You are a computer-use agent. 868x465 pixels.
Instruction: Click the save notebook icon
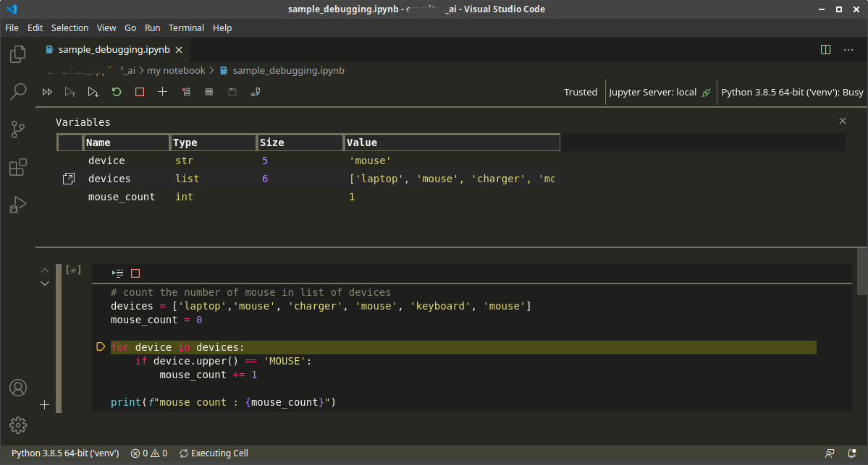[232, 92]
